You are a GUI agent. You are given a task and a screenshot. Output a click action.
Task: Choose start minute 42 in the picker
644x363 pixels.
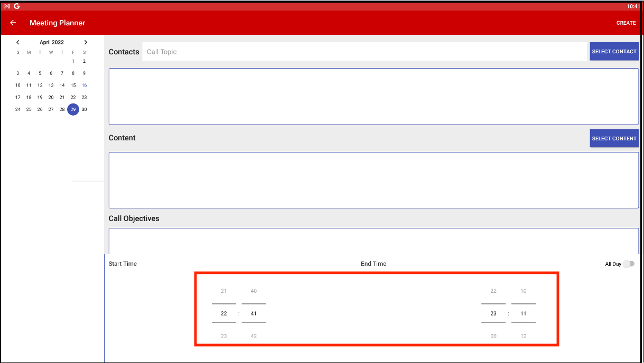click(254, 336)
